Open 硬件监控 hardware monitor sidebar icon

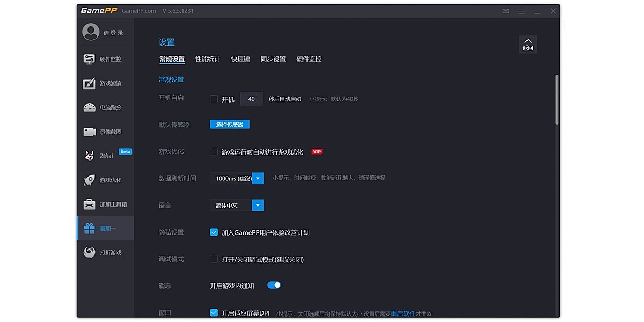(x=89, y=59)
